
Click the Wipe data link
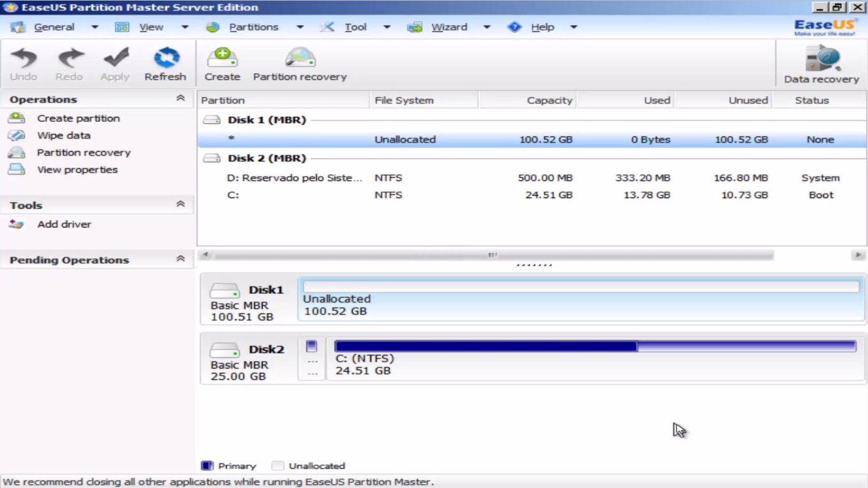[x=64, y=135]
